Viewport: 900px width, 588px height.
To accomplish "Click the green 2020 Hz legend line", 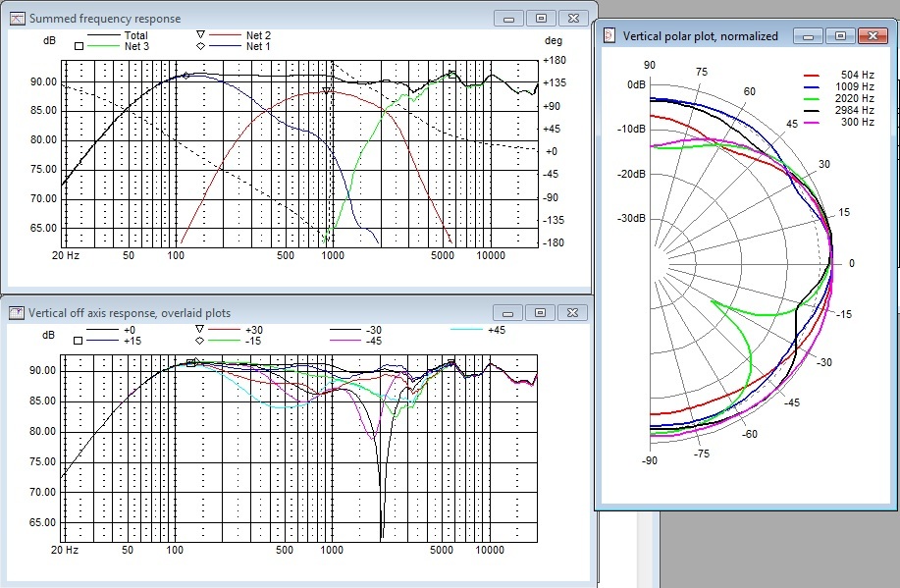I will [x=812, y=98].
